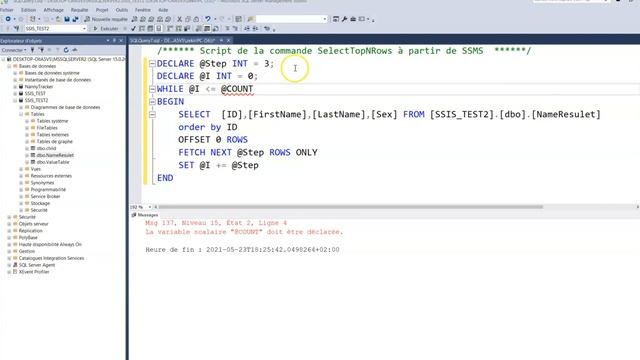Select the Service Broker folder
640x360 pixels.
click(x=45, y=196)
